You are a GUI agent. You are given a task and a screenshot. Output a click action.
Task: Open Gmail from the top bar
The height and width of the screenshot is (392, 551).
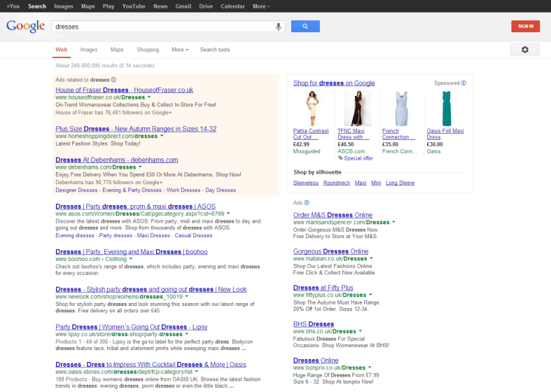(x=183, y=6)
